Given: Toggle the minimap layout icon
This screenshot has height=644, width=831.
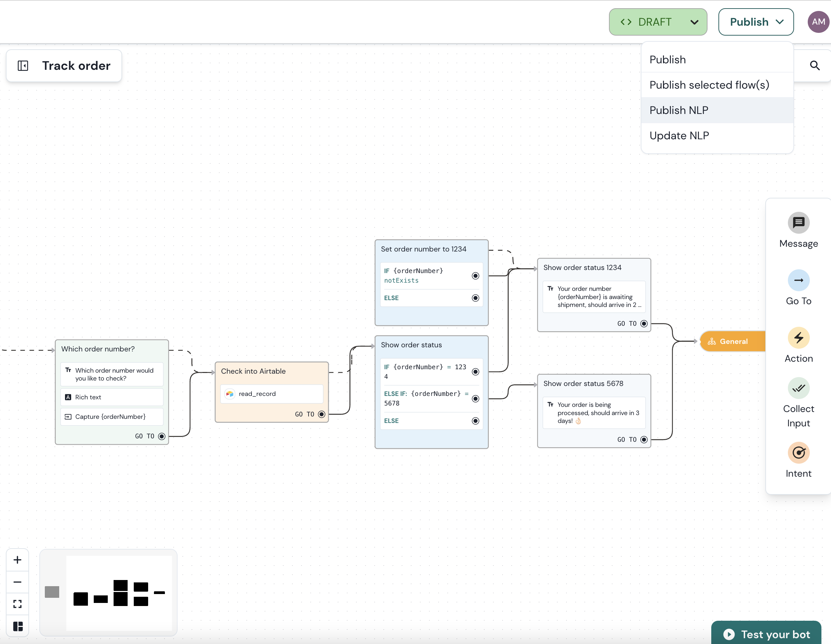Looking at the screenshot, I should 17,626.
